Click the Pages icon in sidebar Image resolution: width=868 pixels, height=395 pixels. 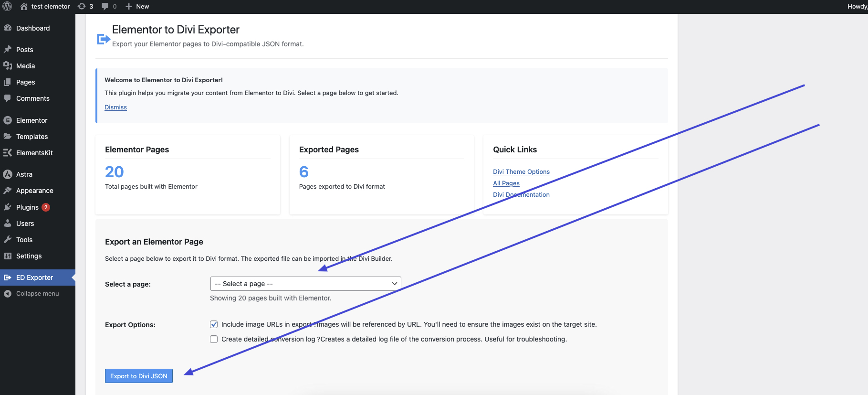tap(8, 82)
